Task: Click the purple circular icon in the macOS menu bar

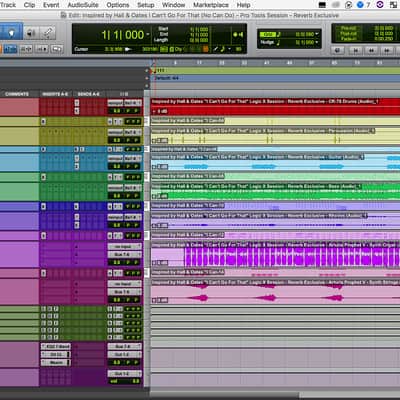Action: point(380,5)
